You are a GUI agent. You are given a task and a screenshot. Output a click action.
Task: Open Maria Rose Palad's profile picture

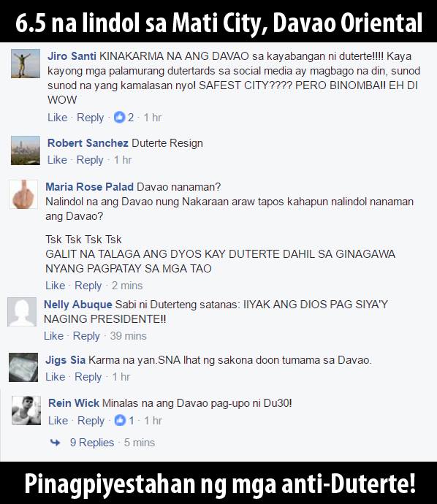[23, 194]
